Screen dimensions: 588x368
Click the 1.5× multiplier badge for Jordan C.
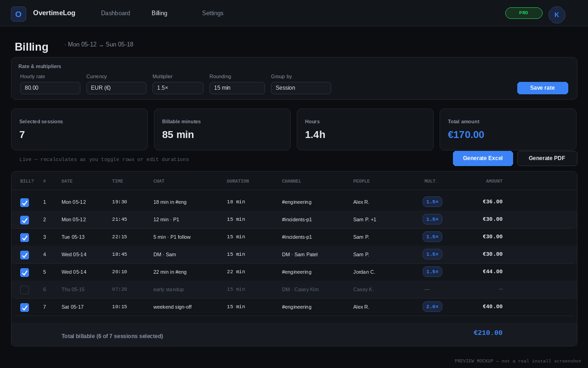432,272
